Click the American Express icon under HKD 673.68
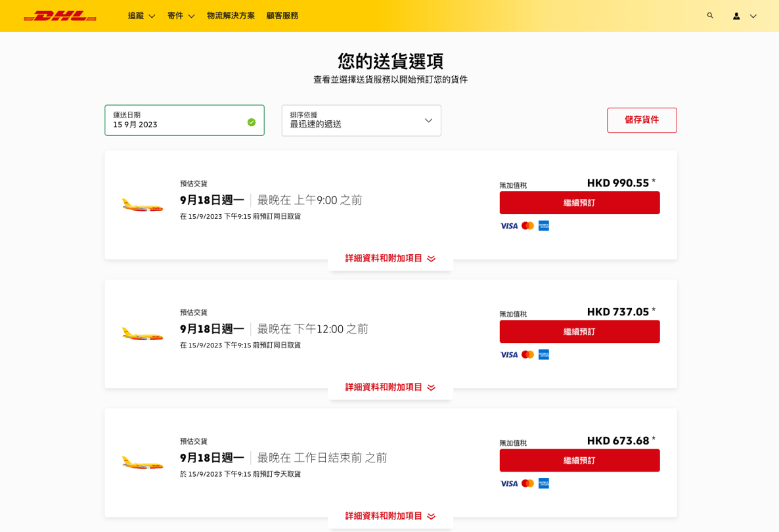Viewport: 779px width, 532px height. pyautogui.click(x=544, y=483)
